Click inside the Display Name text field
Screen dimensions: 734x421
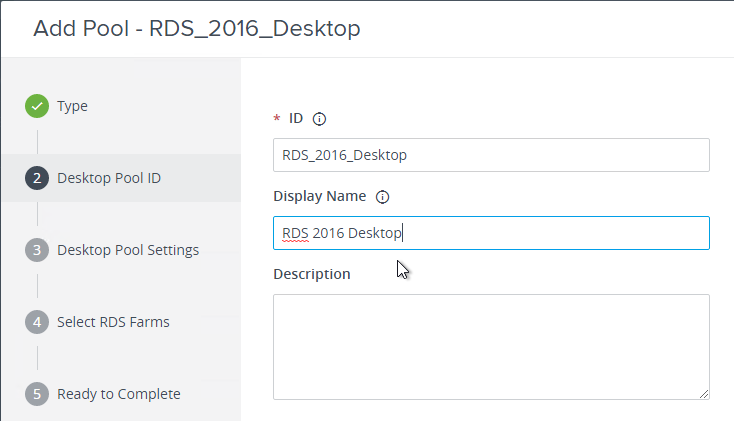[x=492, y=233]
